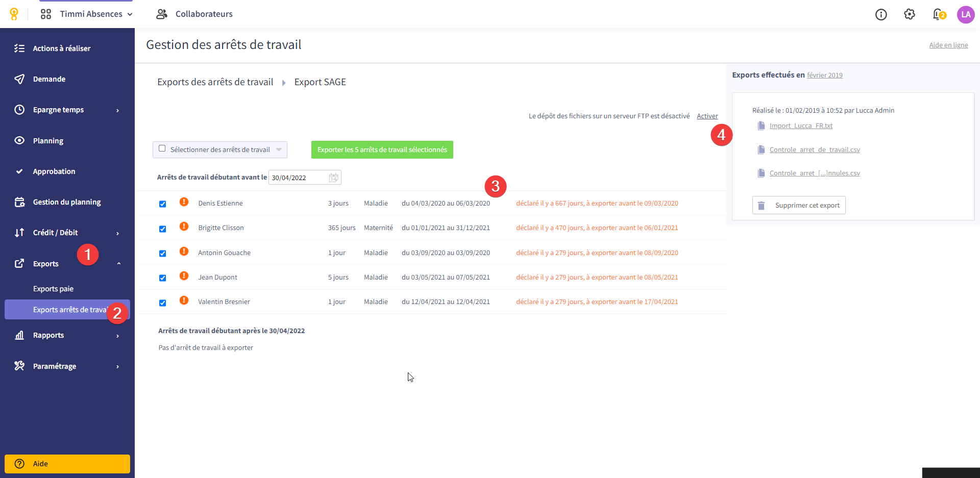The width and height of the screenshot is (980, 478).
Task: Click the LA user avatar
Action: click(x=966, y=14)
